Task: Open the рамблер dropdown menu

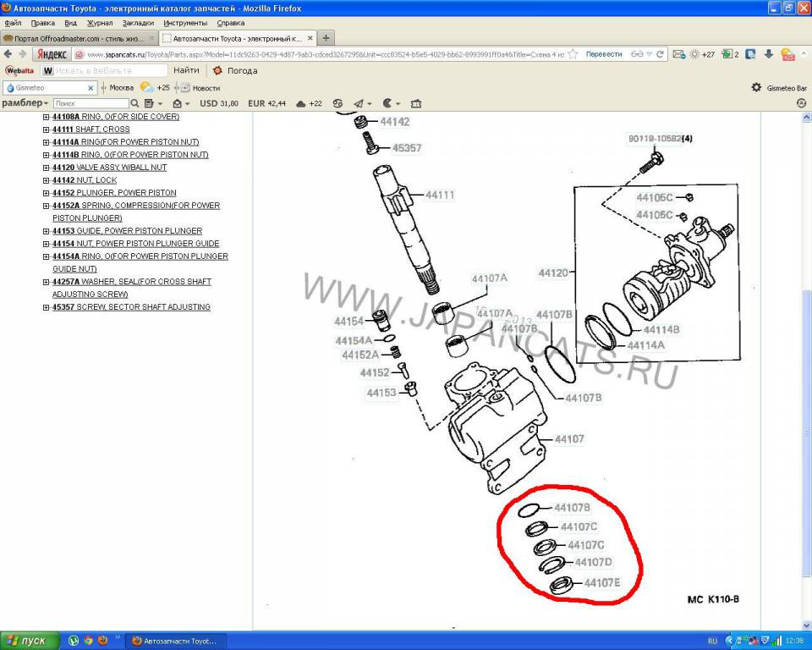Action: [25, 103]
